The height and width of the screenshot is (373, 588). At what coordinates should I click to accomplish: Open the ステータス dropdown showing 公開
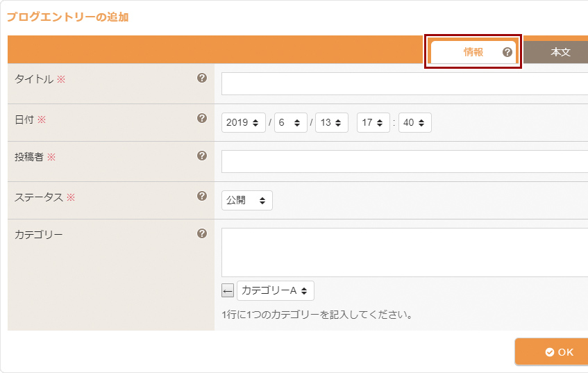pos(247,200)
